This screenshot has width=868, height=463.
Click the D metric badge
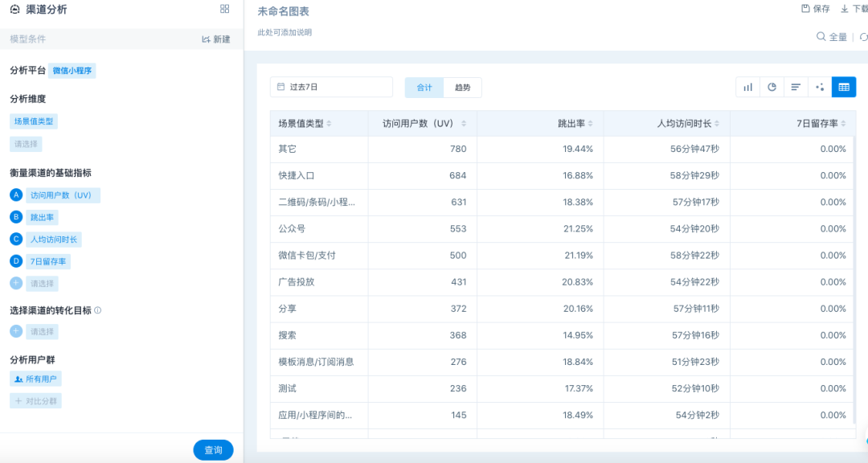point(16,261)
